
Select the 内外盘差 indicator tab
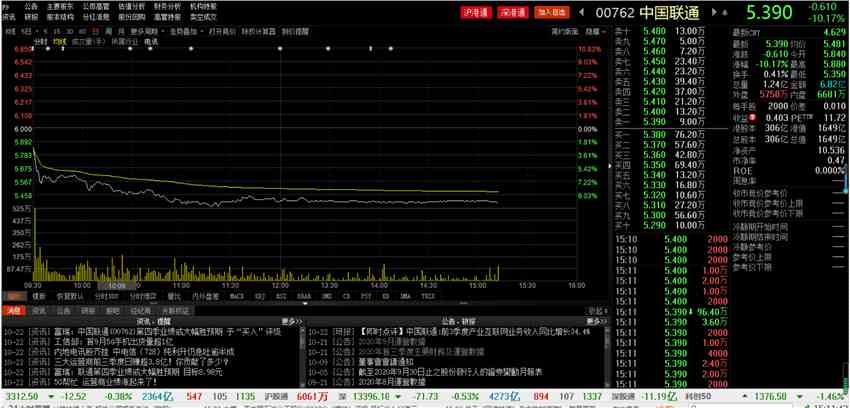point(205,296)
